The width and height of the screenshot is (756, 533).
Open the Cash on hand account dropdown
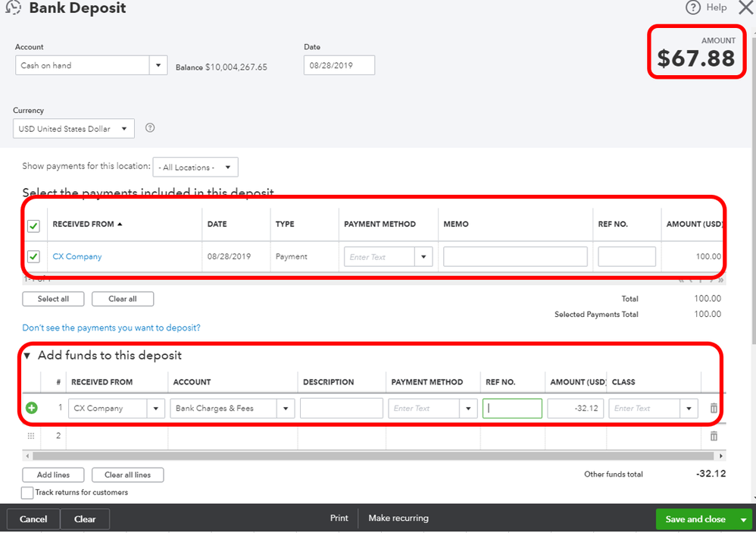tap(158, 65)
